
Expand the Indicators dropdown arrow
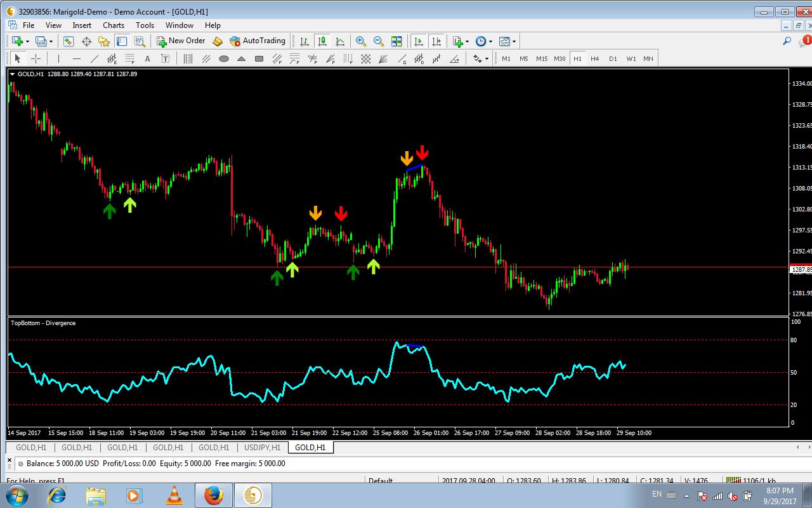(467, 41)
